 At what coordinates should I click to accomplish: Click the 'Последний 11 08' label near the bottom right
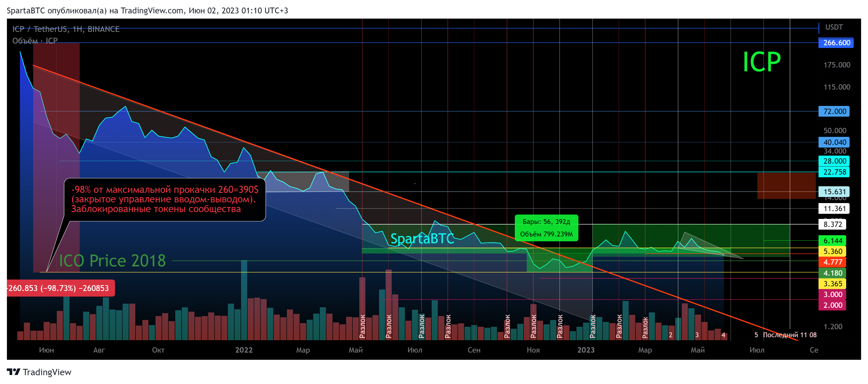(790, 335)
